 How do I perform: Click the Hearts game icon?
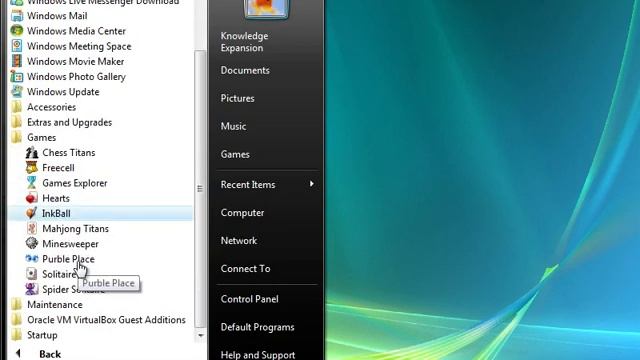point(32,198)
